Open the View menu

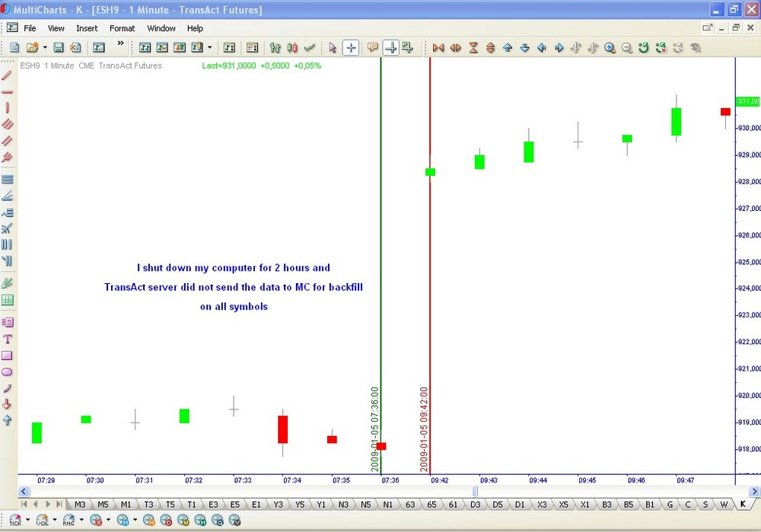click(56, 28)
